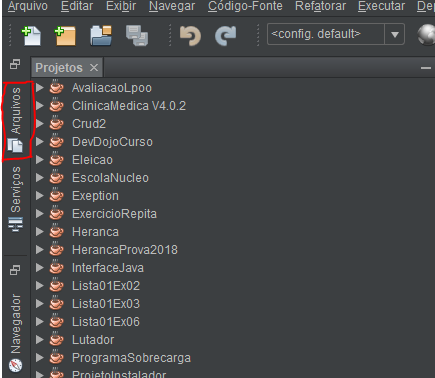Click the globe browser icon in toolbar
Image resolution: width=435 pixels, height=378 pixels.
426,35
